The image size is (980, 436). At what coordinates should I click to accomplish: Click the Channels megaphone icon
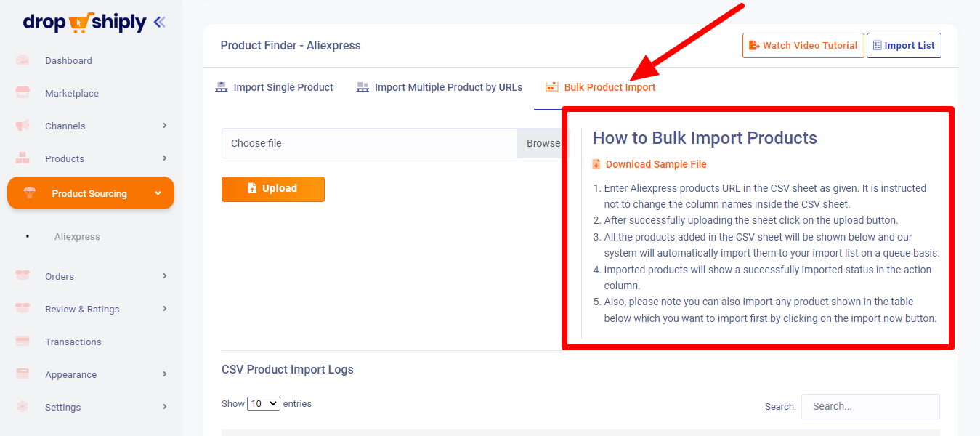23,126
